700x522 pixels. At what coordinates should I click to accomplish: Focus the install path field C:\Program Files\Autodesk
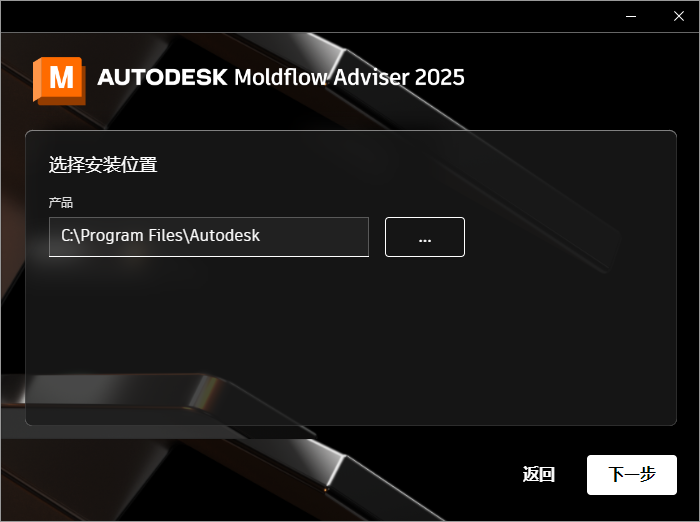click(208, 237)
